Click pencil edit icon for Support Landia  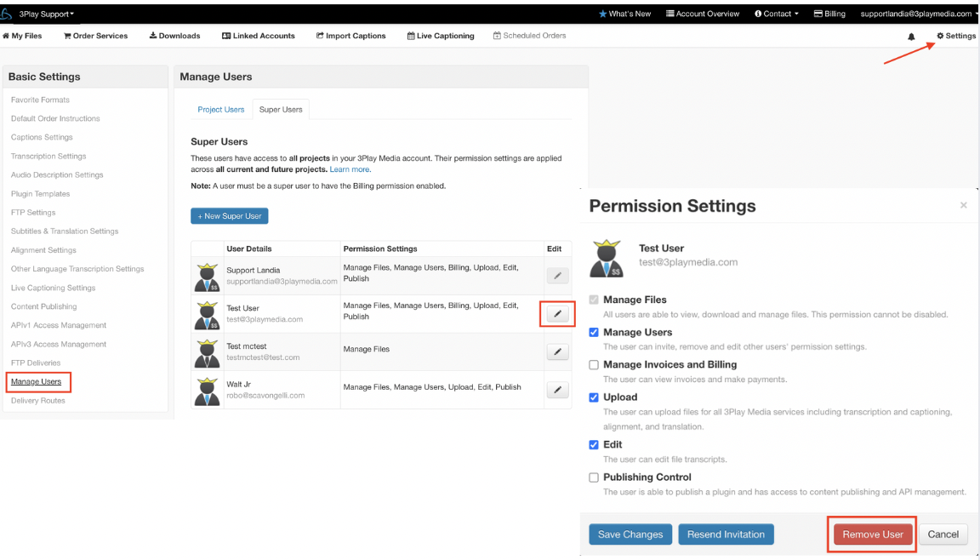557,276
